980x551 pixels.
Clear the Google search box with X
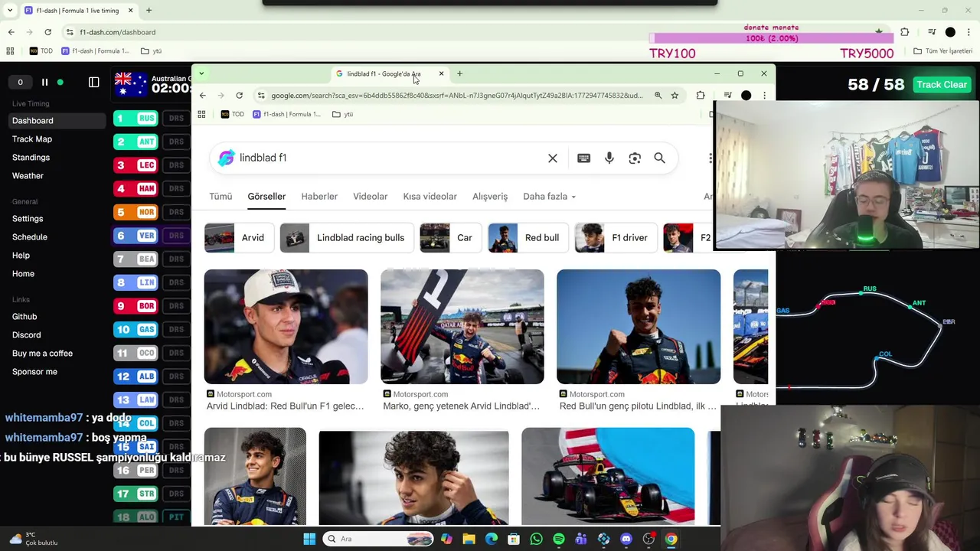(553, 158)
